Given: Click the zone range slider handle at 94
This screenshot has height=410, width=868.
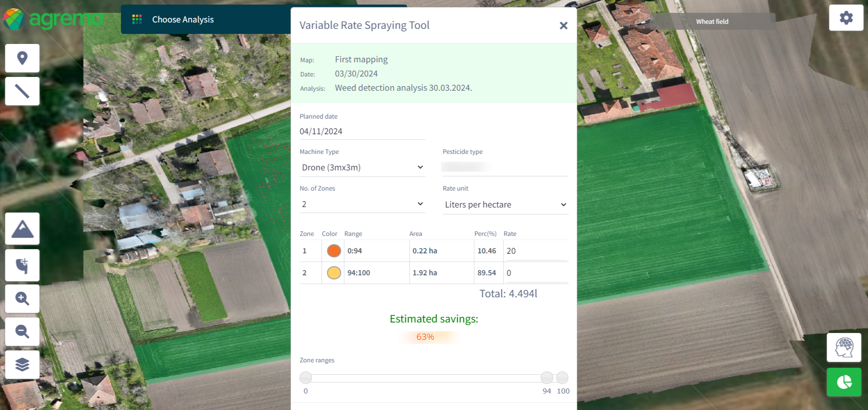Looking at the screenshot, I should (547, 377).
